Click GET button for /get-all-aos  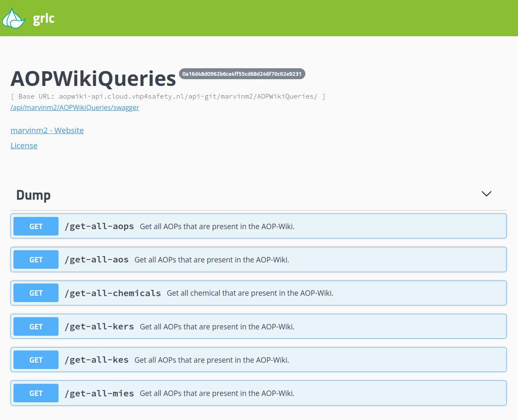pyautogui.click(x=36, y=259)
